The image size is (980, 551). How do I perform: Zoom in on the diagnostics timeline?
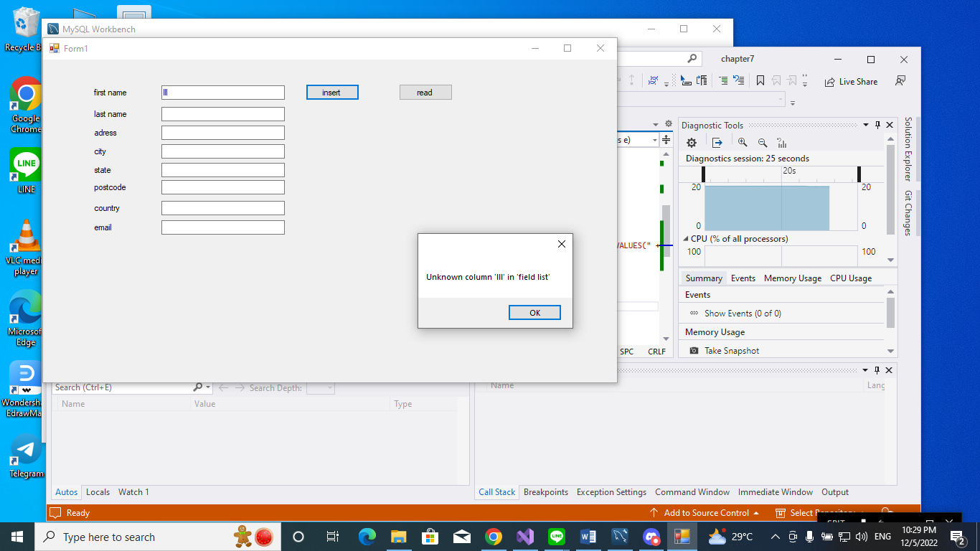[743, 142]
